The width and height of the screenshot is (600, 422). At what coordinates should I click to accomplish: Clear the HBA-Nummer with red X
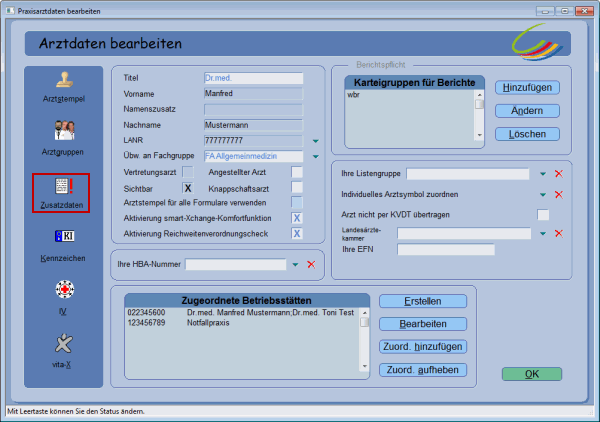tap(311, 264)
